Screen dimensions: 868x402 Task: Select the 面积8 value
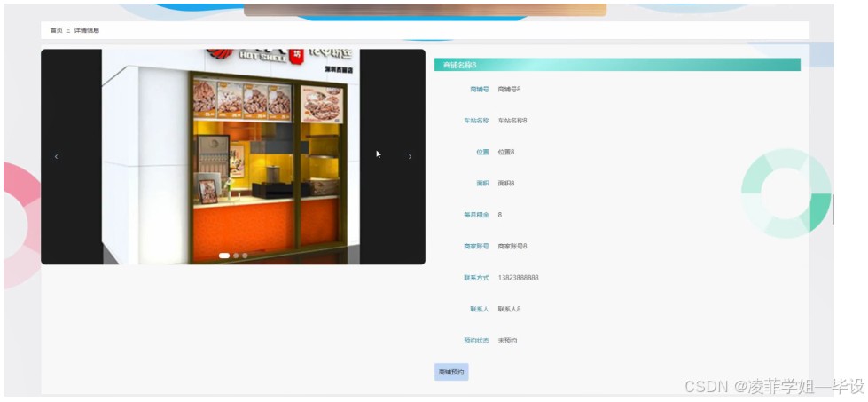506,184
